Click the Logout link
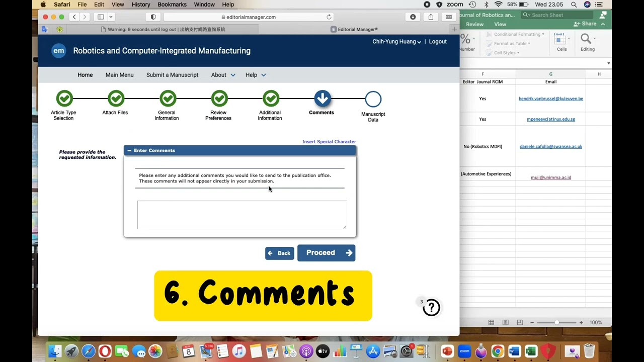644x362 pixels. (438, 42)
